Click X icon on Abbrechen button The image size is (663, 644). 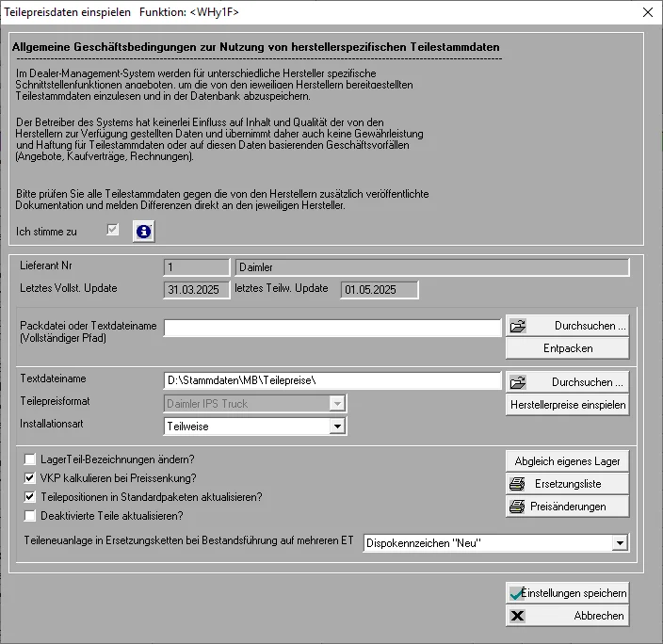[517, 616]
